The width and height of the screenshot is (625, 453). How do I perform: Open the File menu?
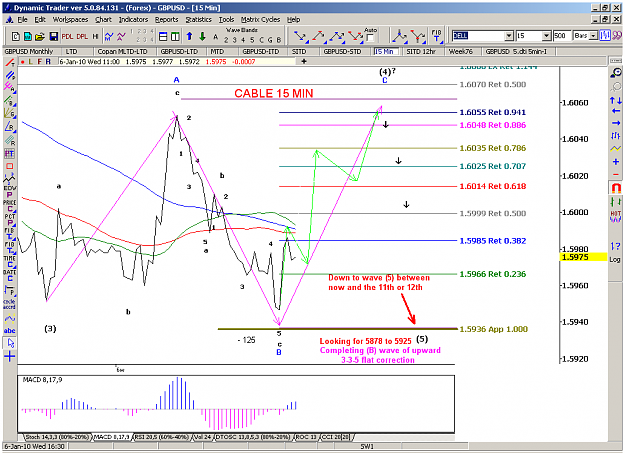[x=22, y=20]
